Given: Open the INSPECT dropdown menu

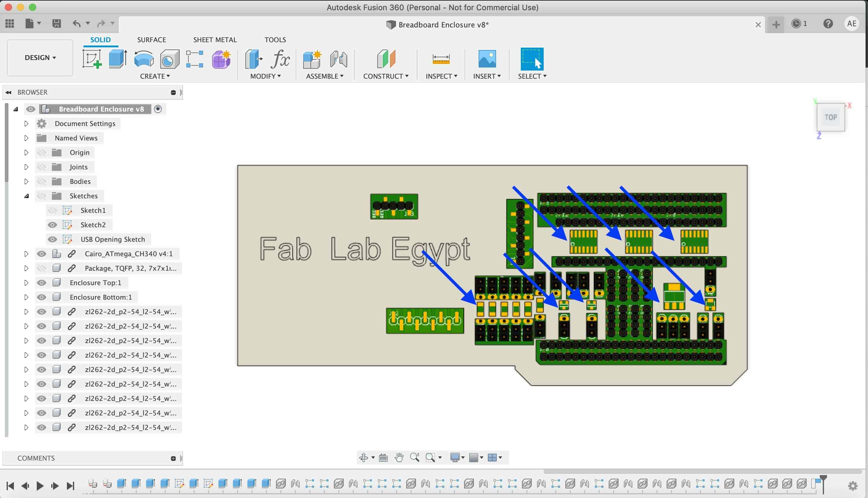Looking at the screenshot, I should click(x=441, y=76).
